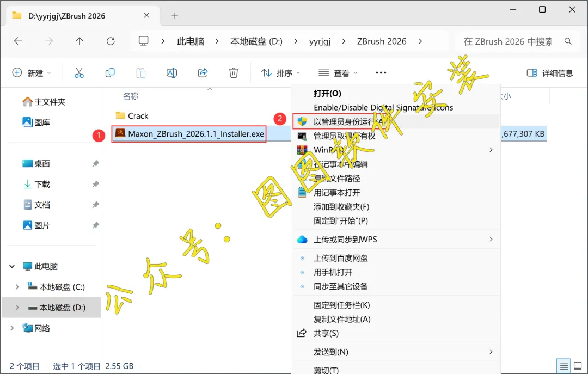Unpin 下载 using its pin icon
The image size is (588, 374).
pyautogui.click(x=96, y=184)
